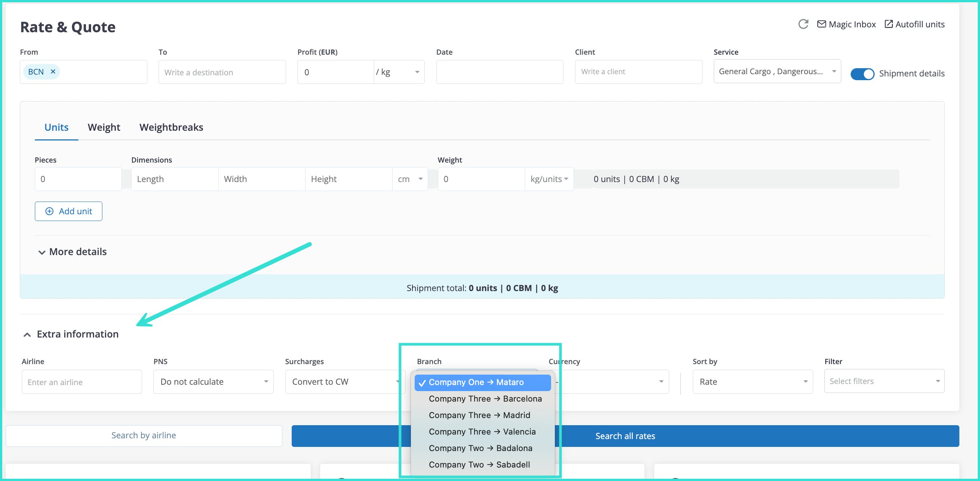Open the PNS Do not calculate dropdown

[213, 381]
